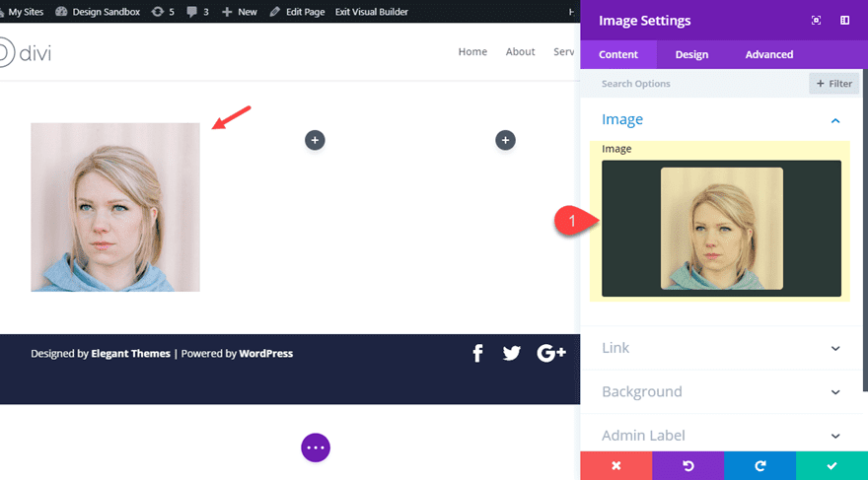Switch to the Design tab

pos(691,55)
